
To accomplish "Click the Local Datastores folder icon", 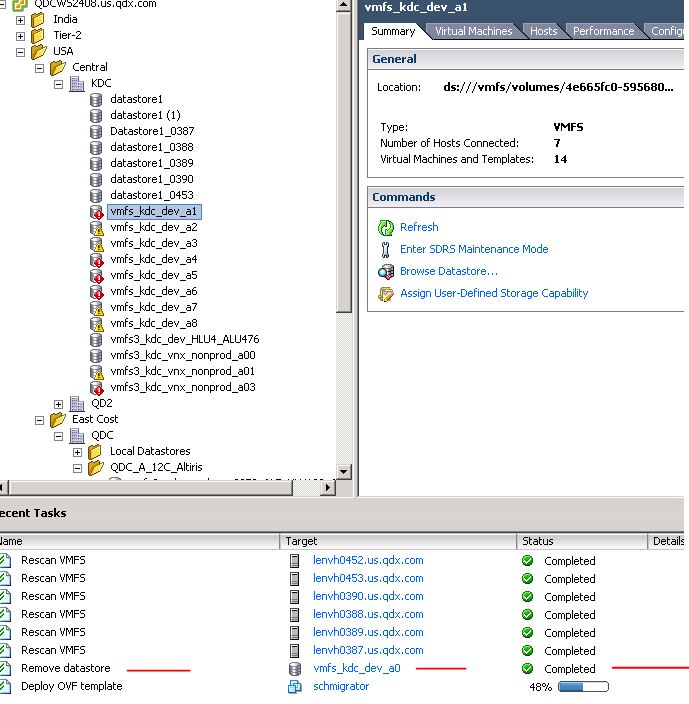I will 95,452.
